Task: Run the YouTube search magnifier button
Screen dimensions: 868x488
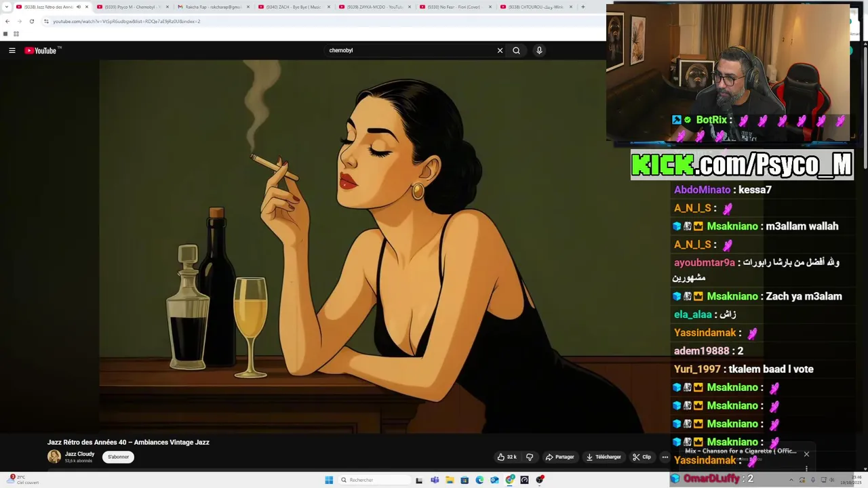Action: pyautogui.click(x=516, y=50)
